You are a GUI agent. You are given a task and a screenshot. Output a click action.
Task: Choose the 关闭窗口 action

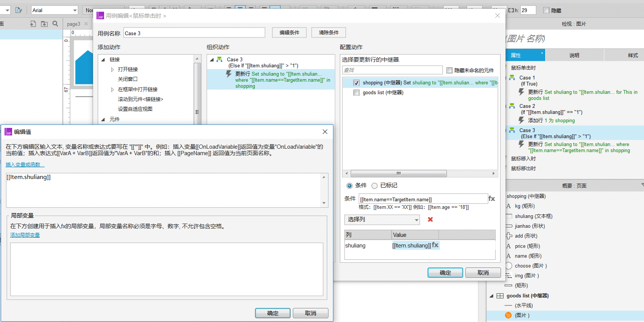pos(128,79)
